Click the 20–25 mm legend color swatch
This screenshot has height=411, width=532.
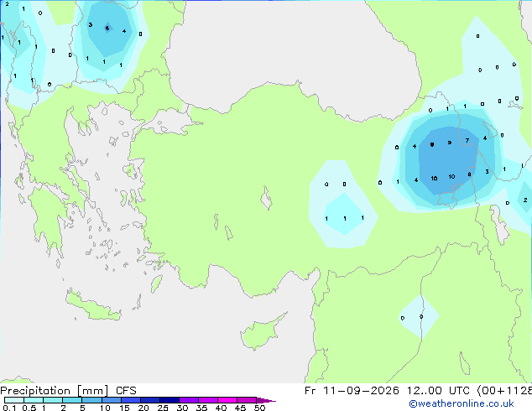pos(149,400)
